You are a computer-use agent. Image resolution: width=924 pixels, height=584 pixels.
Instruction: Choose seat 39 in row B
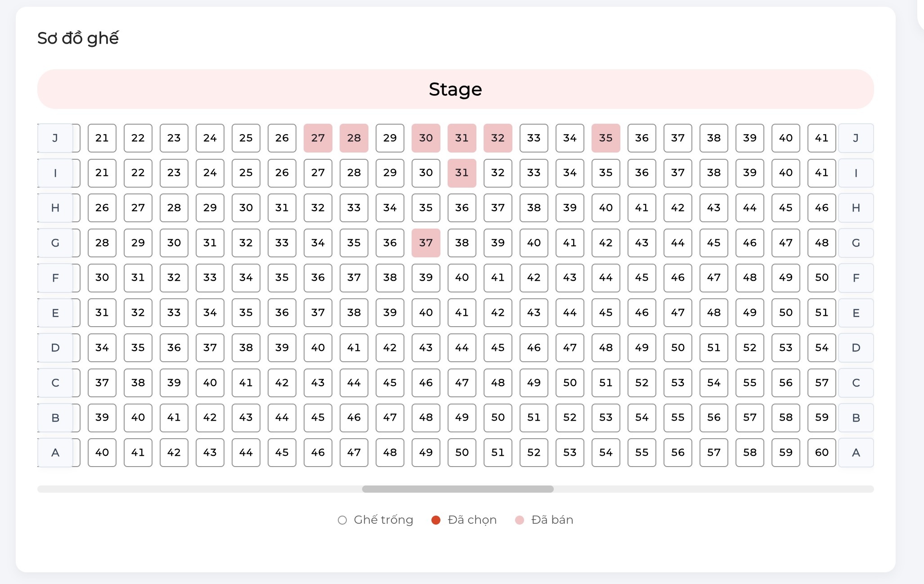tap(102, 418)
